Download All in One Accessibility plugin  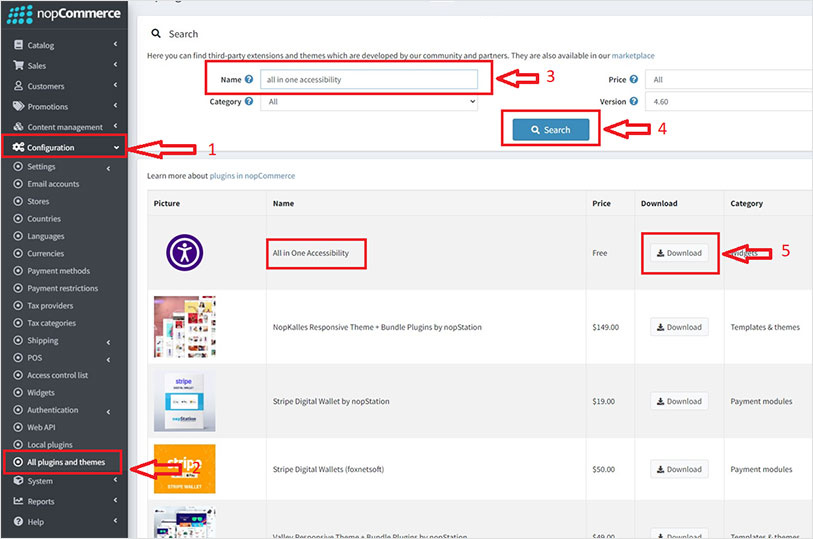[679, 253]
